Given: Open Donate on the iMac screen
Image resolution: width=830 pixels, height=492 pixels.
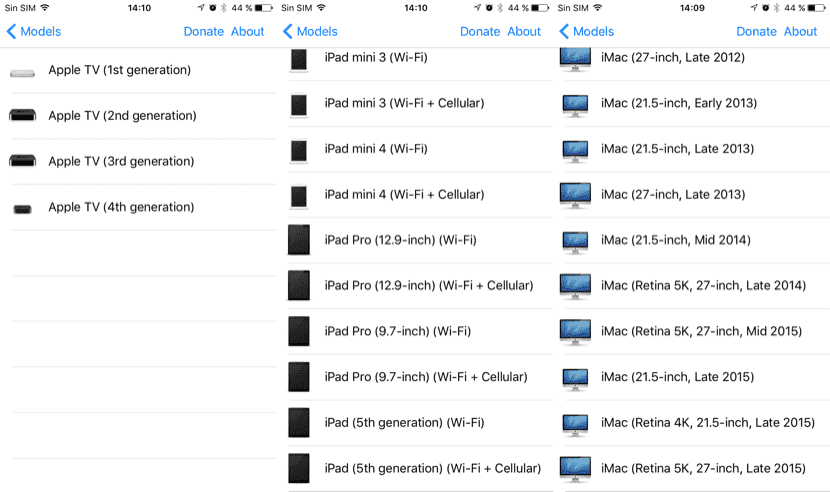Looking at the screenshot, I should point(756,32).
